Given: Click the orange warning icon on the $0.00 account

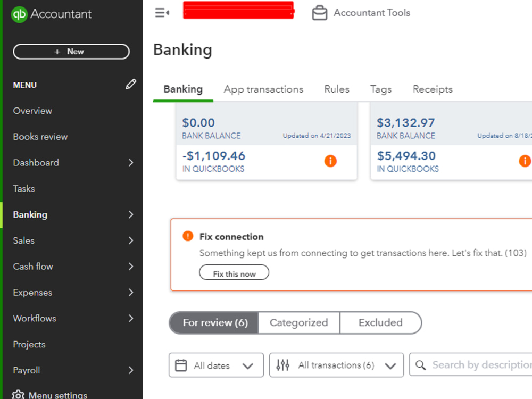Looking at the screenshot, I should coord(330,161).
